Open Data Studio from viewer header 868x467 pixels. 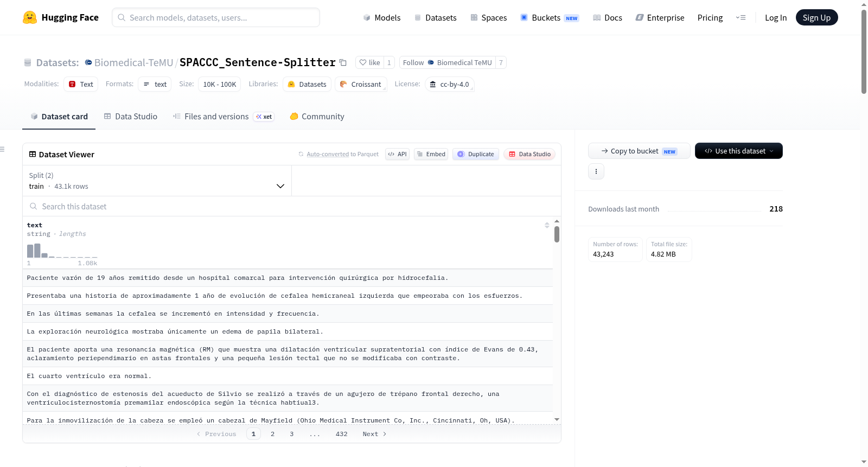tap(529, 154)
